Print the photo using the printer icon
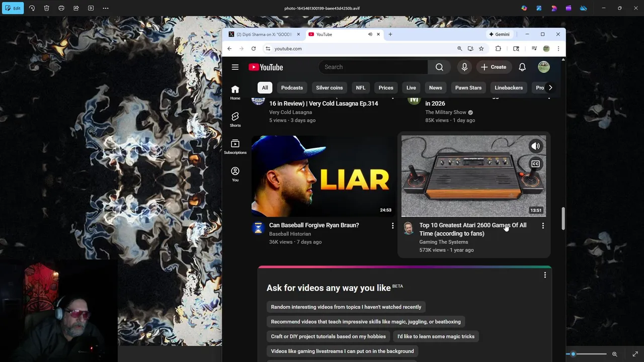Image resolution: width=644 pixels, height=362 pixels. (61, 8)
